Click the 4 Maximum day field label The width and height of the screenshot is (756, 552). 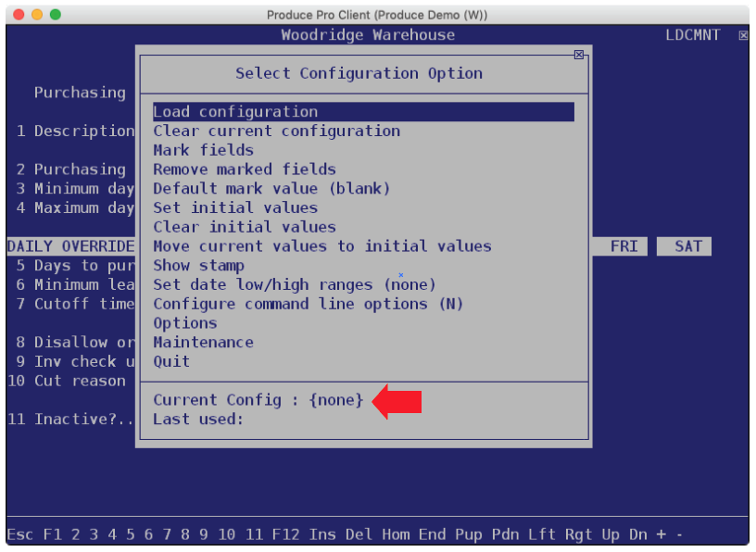pos(75,207)
